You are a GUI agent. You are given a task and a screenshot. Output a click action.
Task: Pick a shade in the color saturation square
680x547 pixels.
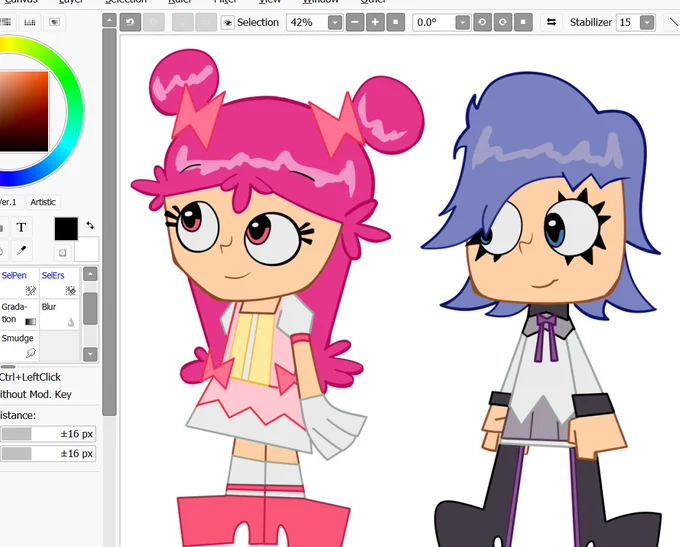(24, 111)
